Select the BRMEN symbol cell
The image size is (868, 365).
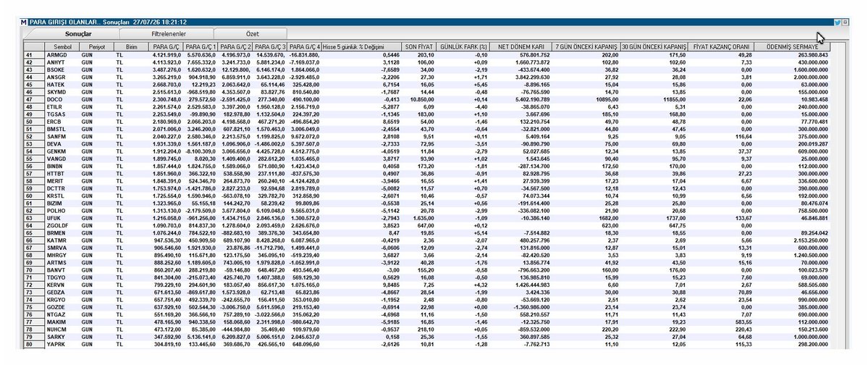click(x=62, y=232)
